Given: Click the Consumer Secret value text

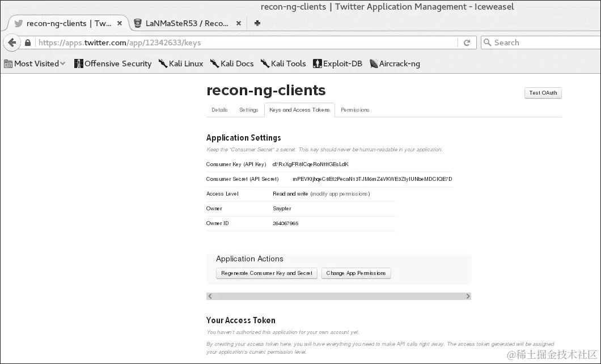Looking at the screenshot, I should click(372, 179).
